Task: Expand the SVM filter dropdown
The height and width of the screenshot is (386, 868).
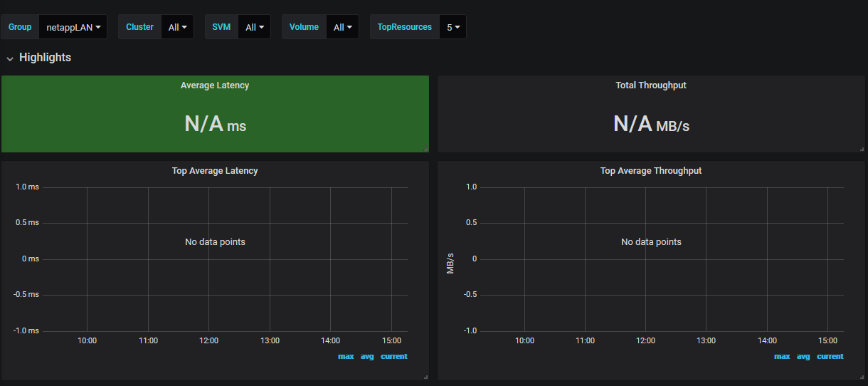Action: pyautogui.click(x=254, y=27)
